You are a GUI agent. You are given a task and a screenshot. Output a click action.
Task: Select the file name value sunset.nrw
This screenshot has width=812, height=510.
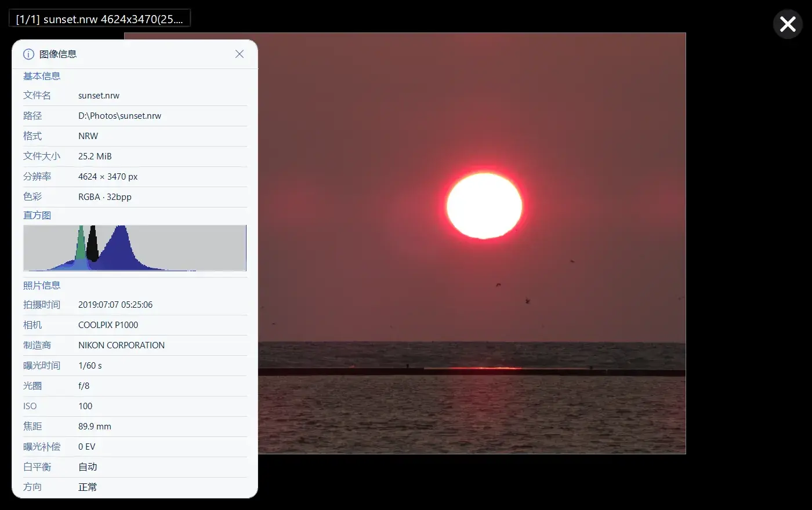point(99,96)
